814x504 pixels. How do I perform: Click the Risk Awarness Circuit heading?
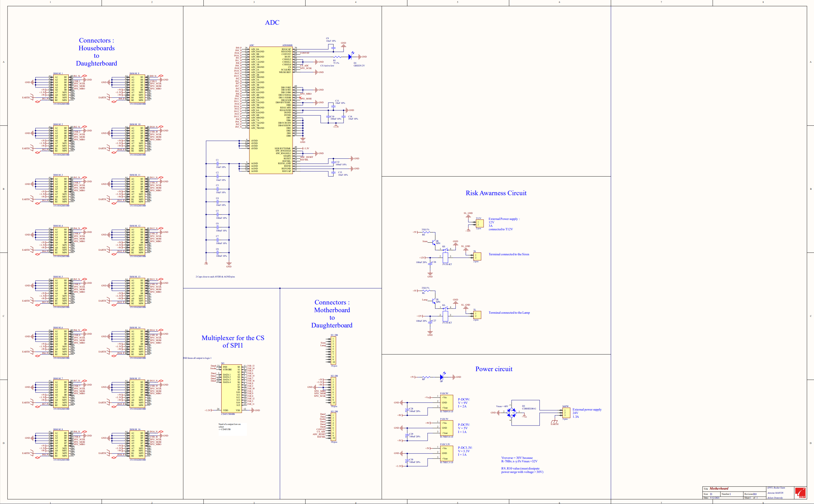[x=496, y=193]
